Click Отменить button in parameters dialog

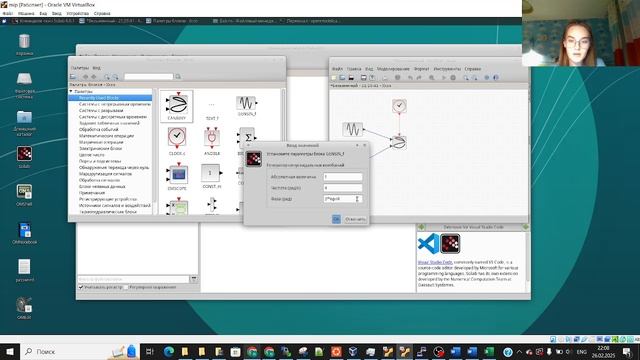[355, 219]
